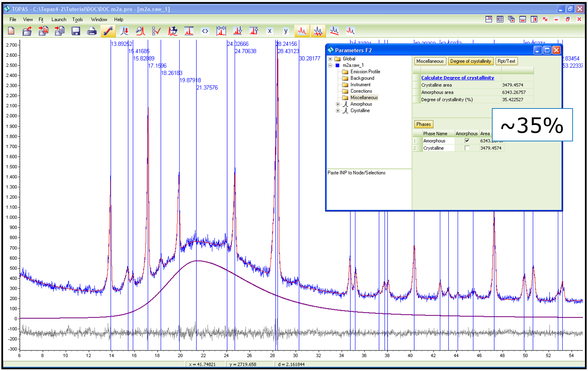Click the blue curve with red baseline icon
The width and height of the screenshot is (588, 371).
(x=335, y=31)
